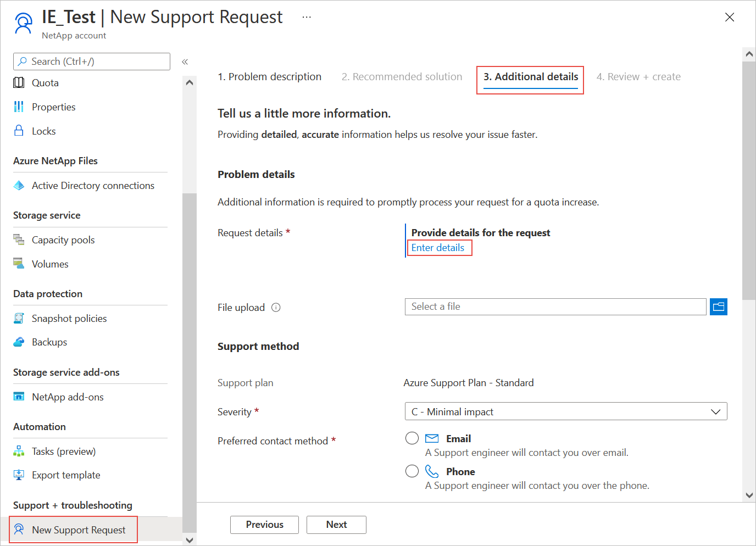Image resolution: width=756 pixels, height=546 pixels.
Task: Open Locks for the NetApp account
Action: point(43,131)
